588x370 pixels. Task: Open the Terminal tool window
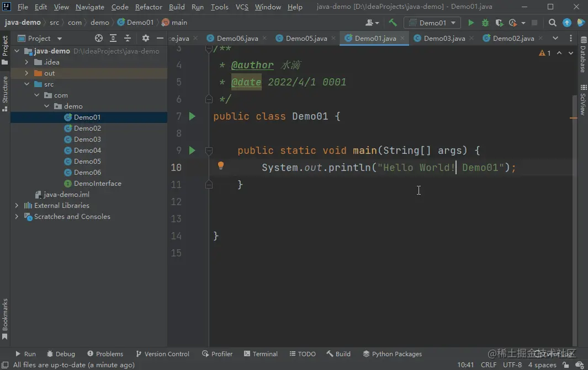261,354
